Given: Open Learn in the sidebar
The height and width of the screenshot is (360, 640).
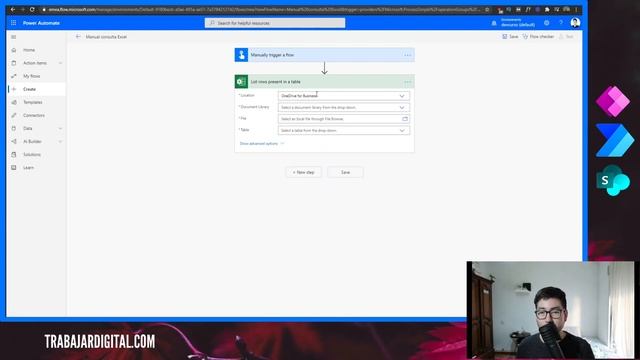Looking at the screenshot, I should pyautogui.click(x=28, y=167).
